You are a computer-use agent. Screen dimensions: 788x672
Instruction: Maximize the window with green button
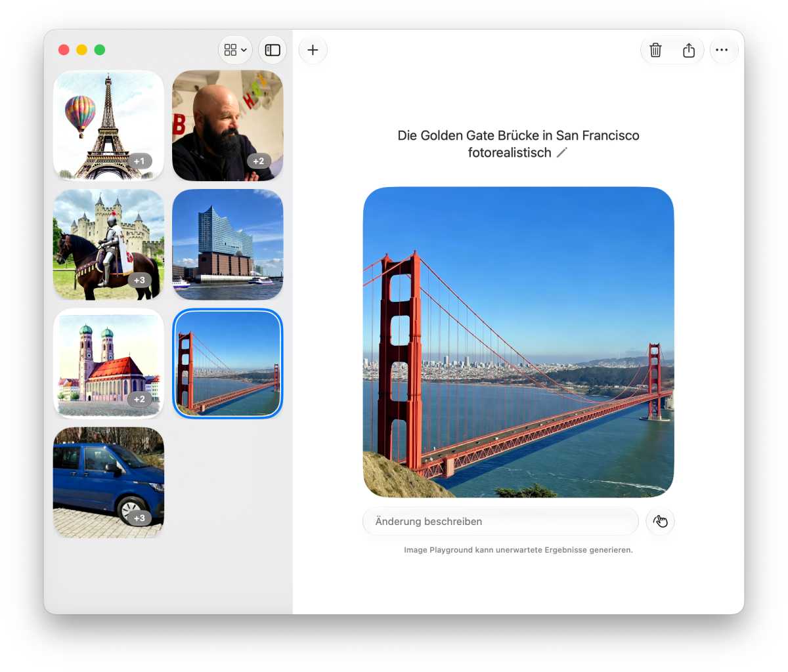100,50
